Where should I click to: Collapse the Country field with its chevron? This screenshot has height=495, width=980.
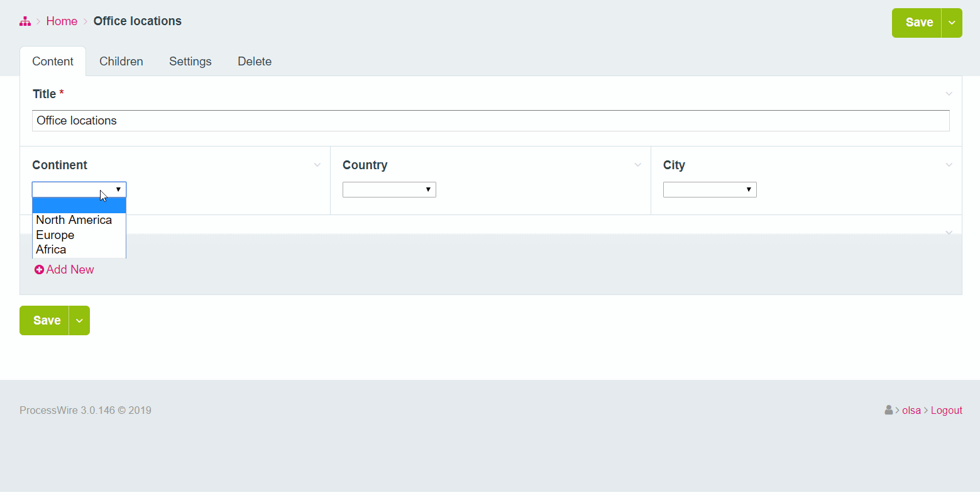[637, 165]
